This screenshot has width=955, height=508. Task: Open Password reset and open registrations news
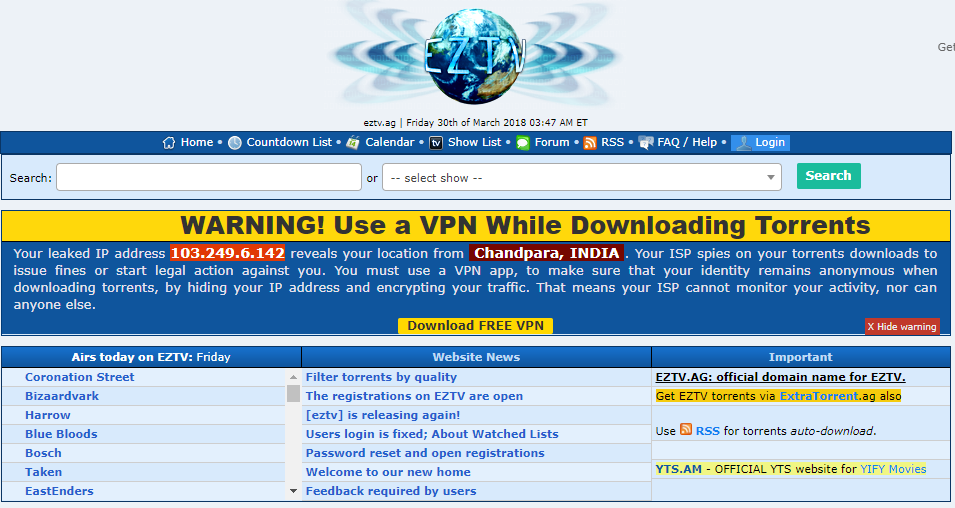425,453
